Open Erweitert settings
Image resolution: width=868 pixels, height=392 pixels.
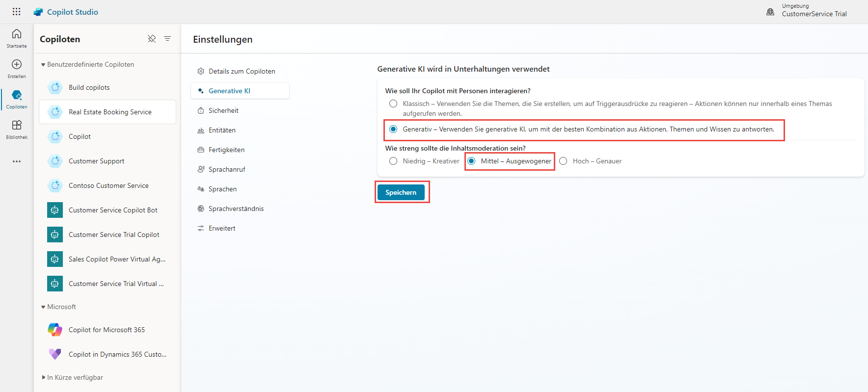[240, 228]
